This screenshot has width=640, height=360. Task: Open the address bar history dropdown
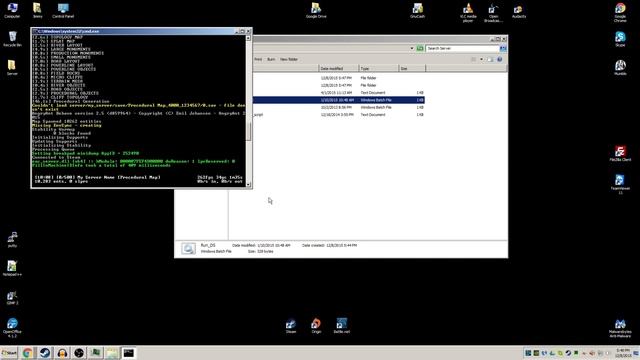pyautogui.click(x=412, y=48)
